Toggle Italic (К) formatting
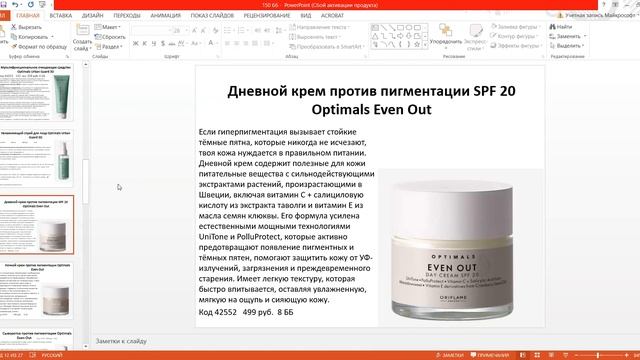The image size is (640, 360). click(x=144, y=43)
